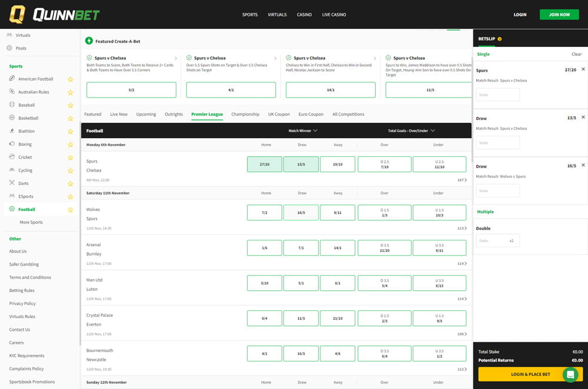Select the 5/2 Create-A-Bet odds button
Image resolution: width=588 pixels, height=389 pixels.
click(131, 90)
